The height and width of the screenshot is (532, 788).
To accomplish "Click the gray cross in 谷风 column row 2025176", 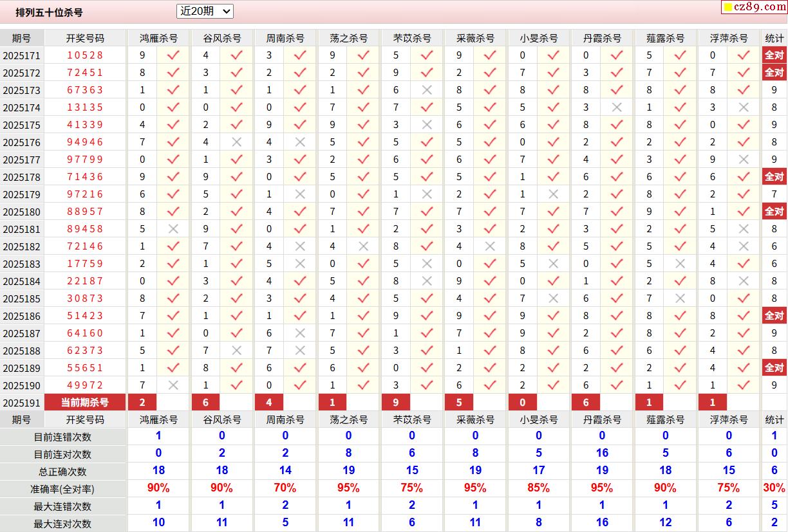I will [236, 142].
